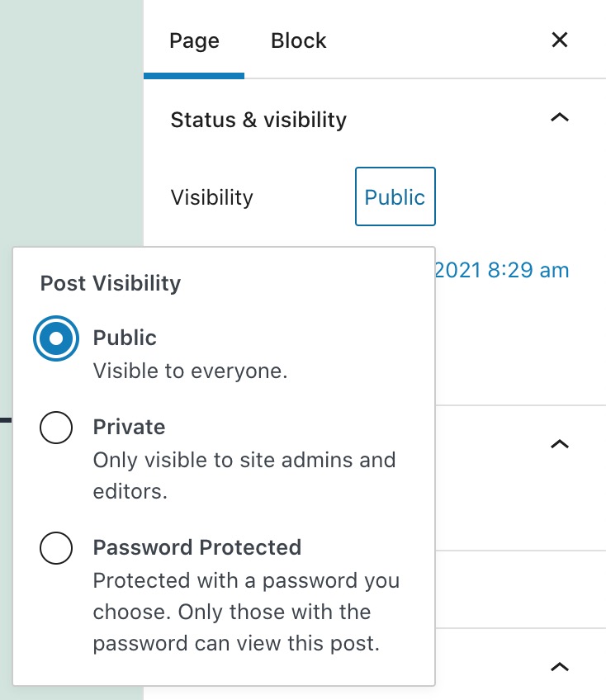Image resolution: width=606 pixels, height=700 pixels.
Task: Click the 'Only visible to site admins' description
Action: 244,476
